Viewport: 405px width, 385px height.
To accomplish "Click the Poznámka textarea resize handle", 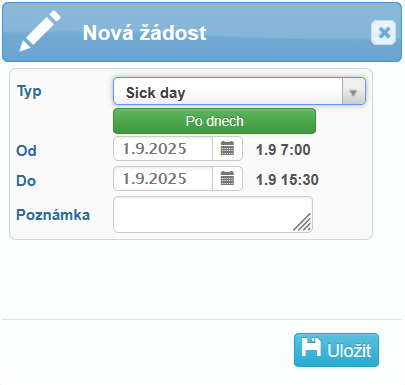I will pos(302,222).
